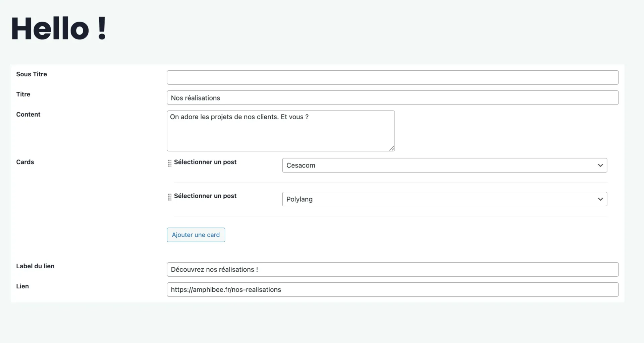
Task: Select the Label du lien text field
Action: click(392, 269)
